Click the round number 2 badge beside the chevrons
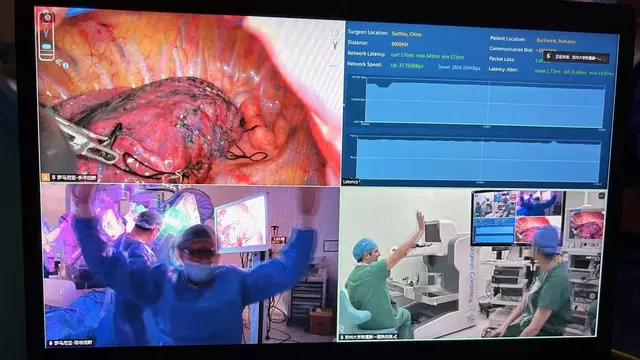 [66, 65]
